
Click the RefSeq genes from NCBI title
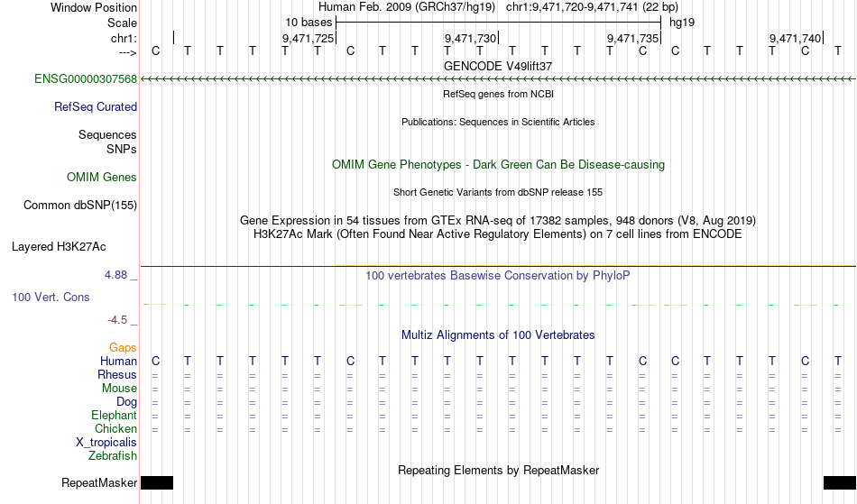[x=498, y=94]
